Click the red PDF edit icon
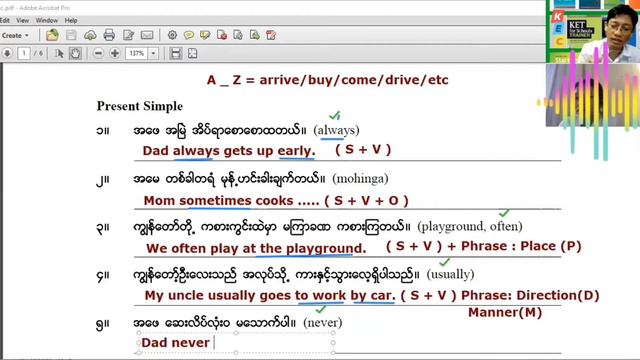640x360 pixels. coord(271,35)
